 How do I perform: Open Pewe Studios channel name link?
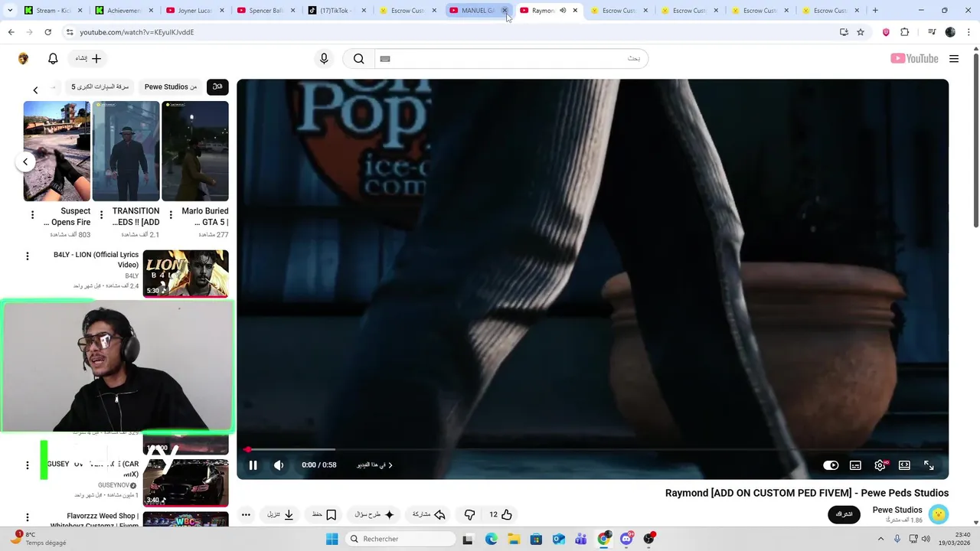pyautogui.click(x=897, y=510)
